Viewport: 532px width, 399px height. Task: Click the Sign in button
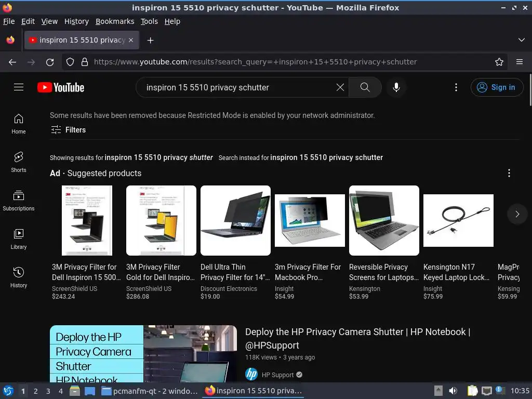tap(497, 87)
